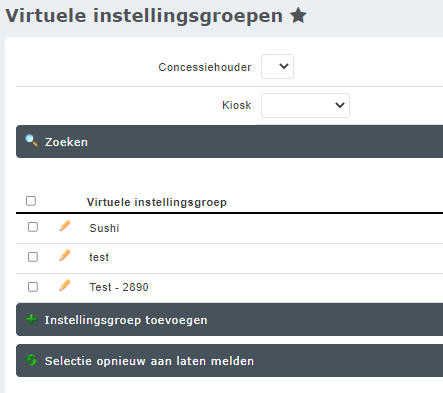Click the favorite star next to page title
Image resolution: width=443 pixels, height=393 pixels.
click(298, 16)
